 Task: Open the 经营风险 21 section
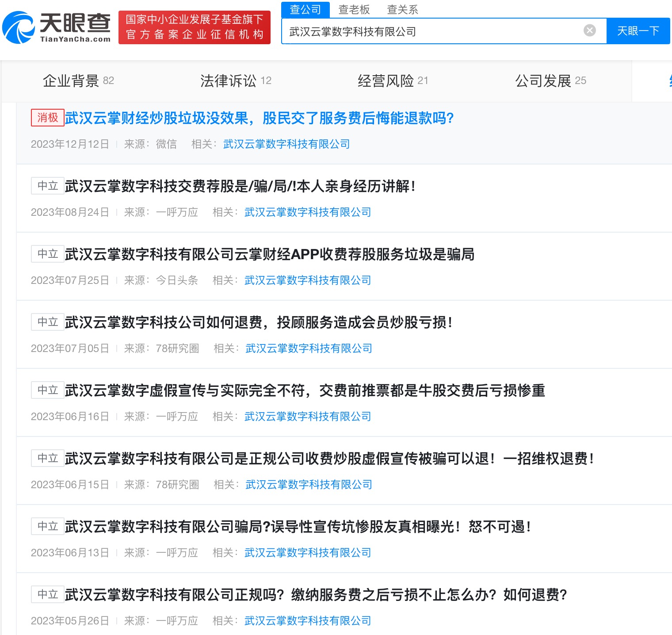click(x=393, y=81)
